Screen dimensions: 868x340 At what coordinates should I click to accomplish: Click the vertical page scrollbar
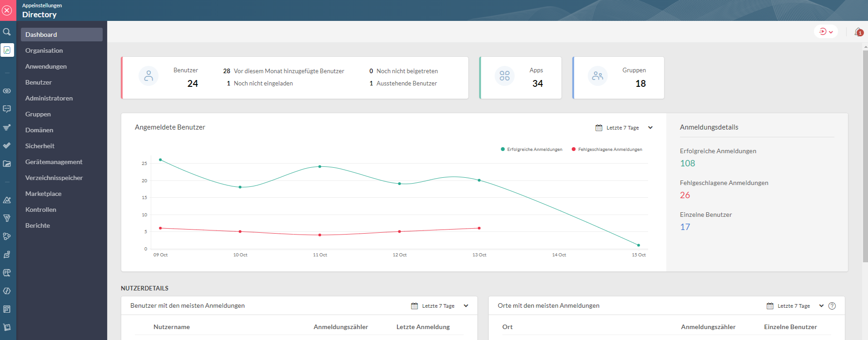pos(865,155)
